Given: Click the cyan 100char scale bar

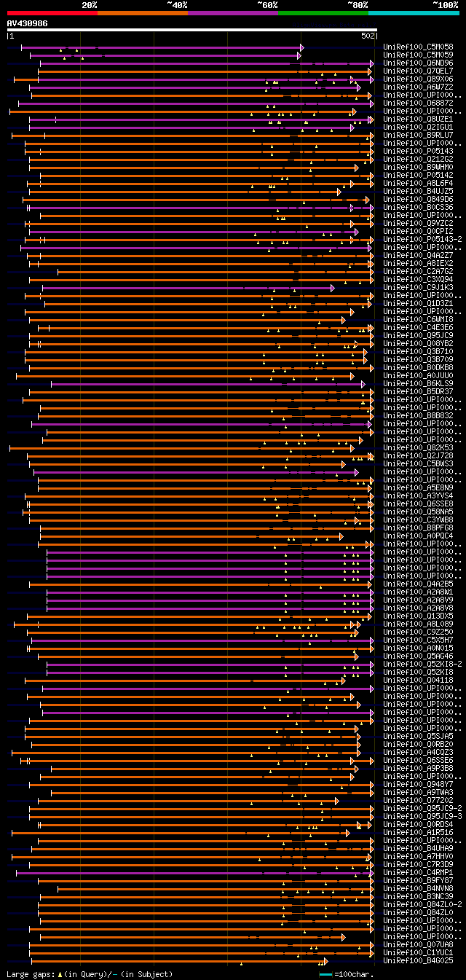Looking at the screenshot, I should [x=325, y=974].
